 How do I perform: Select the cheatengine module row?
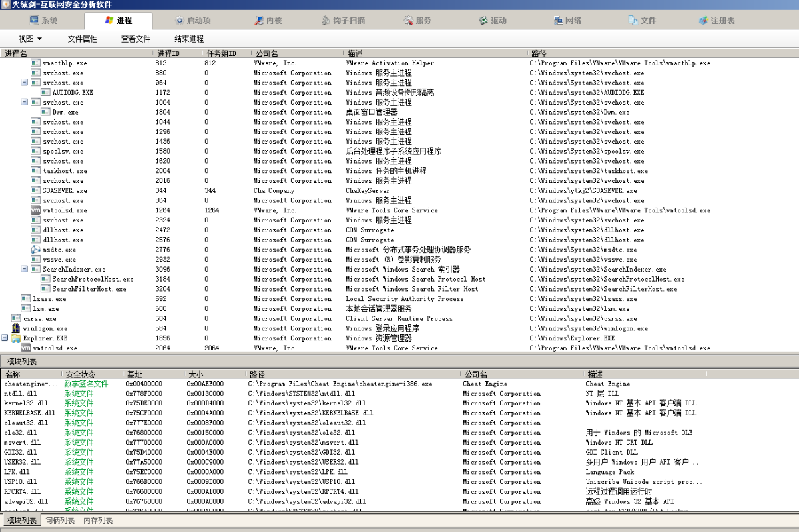400,384
